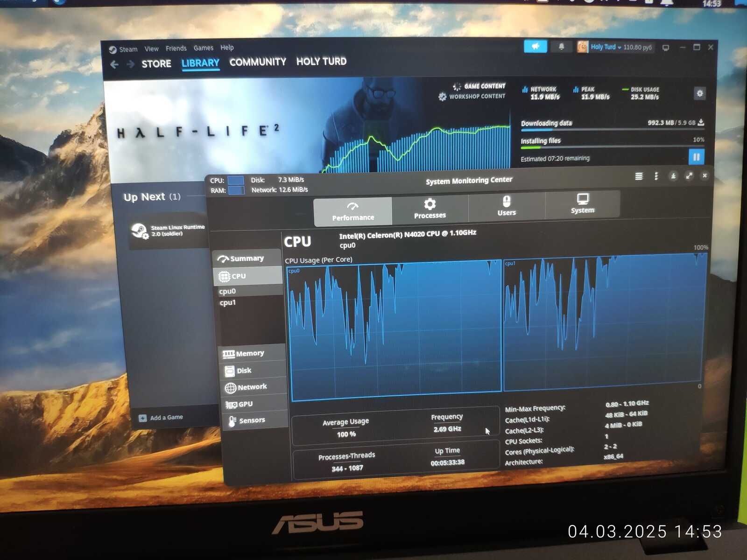747x560 pixels.
Task: Click the Holy Turd profile avatar
Action: (x=582, y=47)
